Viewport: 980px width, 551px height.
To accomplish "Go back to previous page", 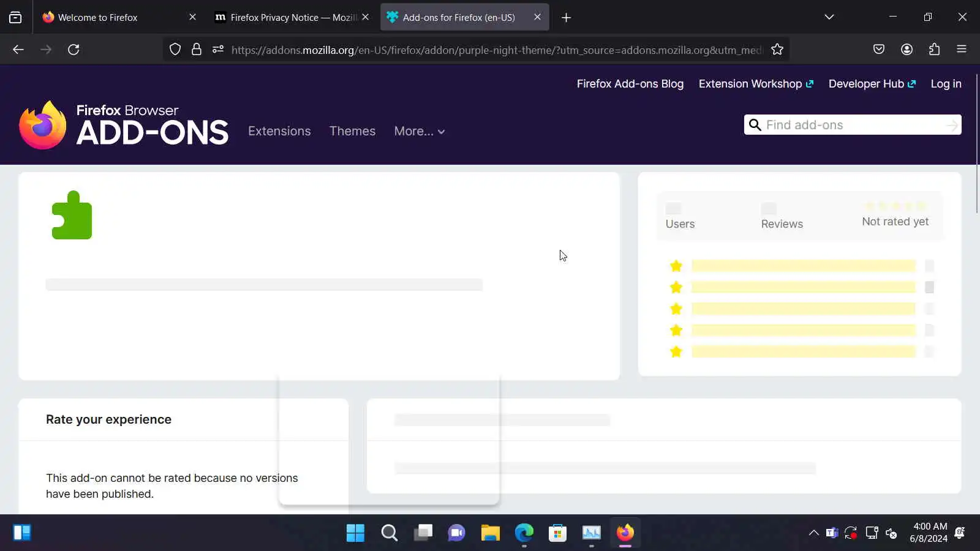I will pos(18,50).
